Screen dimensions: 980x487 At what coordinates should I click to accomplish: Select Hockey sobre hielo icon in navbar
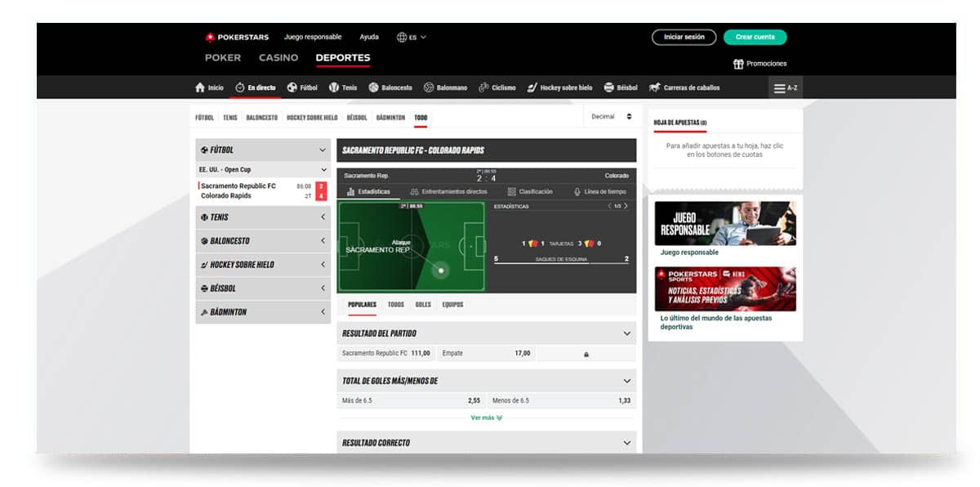[532, 87]
